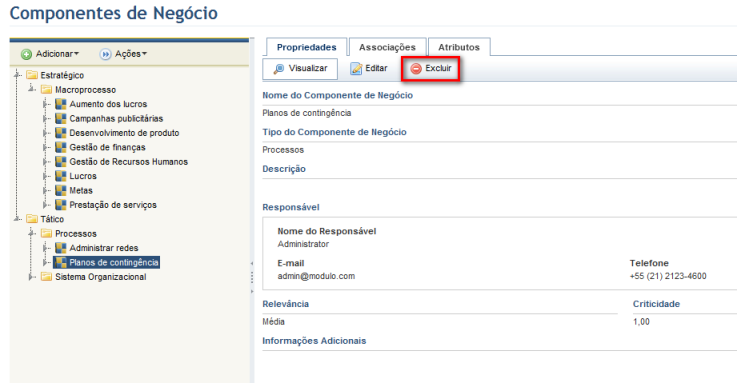Click the Aumento dos lucros component icon
The image size is (737, 383).
click(x=61, y=104)
